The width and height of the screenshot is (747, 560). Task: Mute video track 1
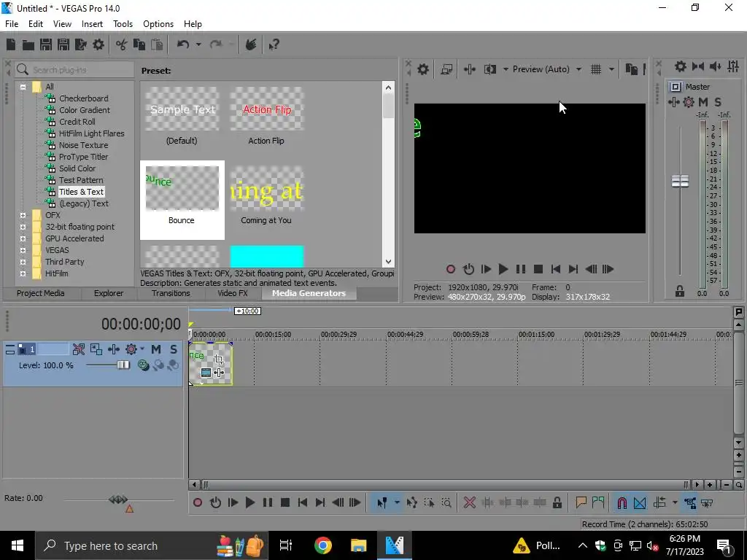[156, 349]
